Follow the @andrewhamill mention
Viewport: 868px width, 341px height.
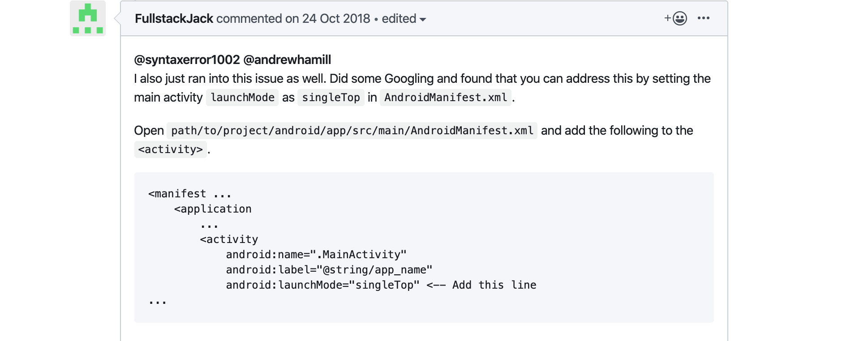pos(287,60)
